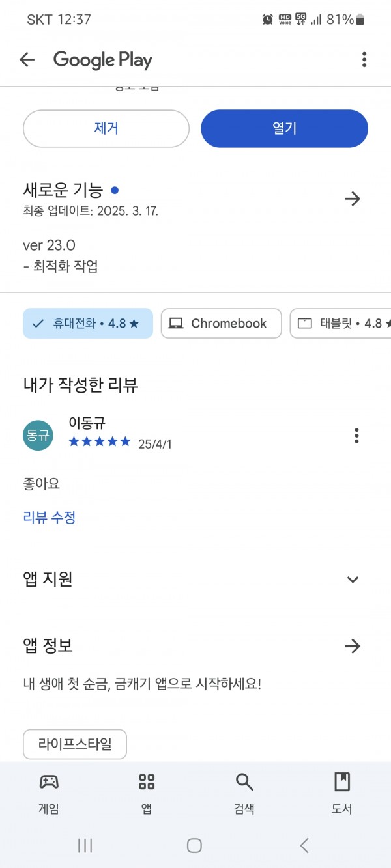
Task: Tap the 동규 profile avatar
Action: coord(38,436)
